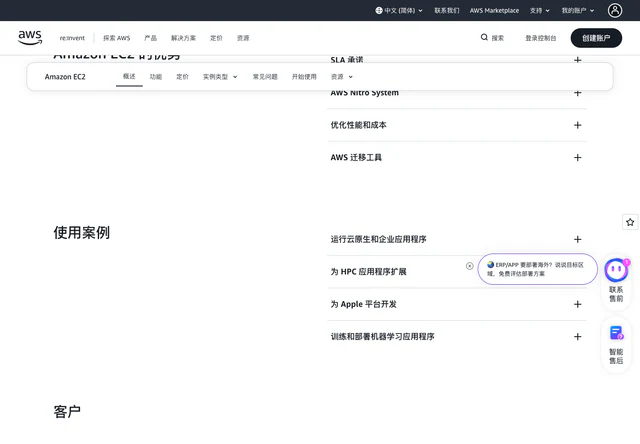Viewport: 640px width, 444px height.
Task: Click the 使用案例 heading
Action: [82, 233]
